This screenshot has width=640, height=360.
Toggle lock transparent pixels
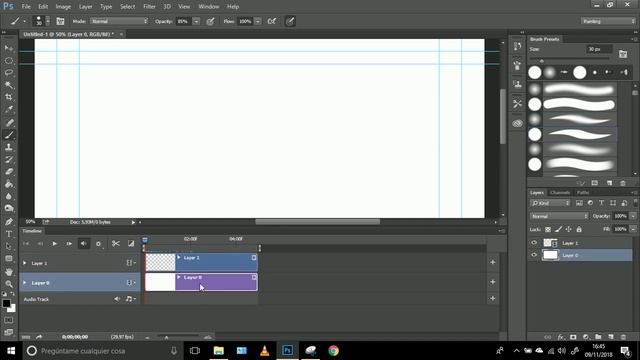tap(548, 229)
